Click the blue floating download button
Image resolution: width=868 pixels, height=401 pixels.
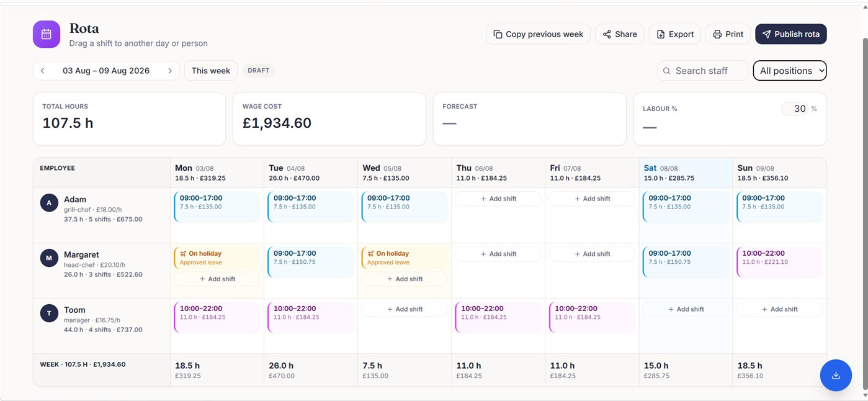836,375
